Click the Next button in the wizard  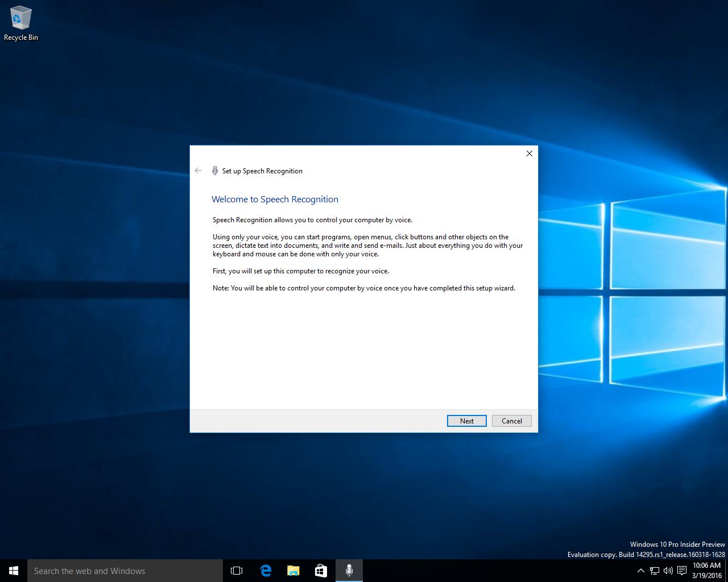pos(466,421)
